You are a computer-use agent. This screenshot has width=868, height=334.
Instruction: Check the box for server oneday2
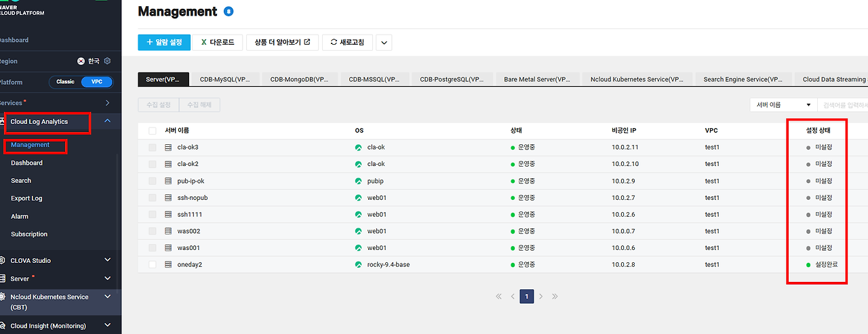point(153,264)
